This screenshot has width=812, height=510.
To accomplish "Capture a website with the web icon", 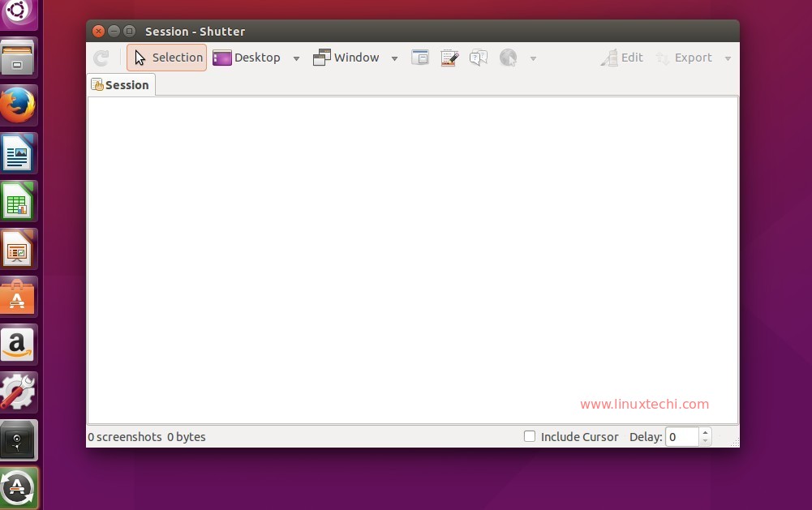I will click(508, 57).
